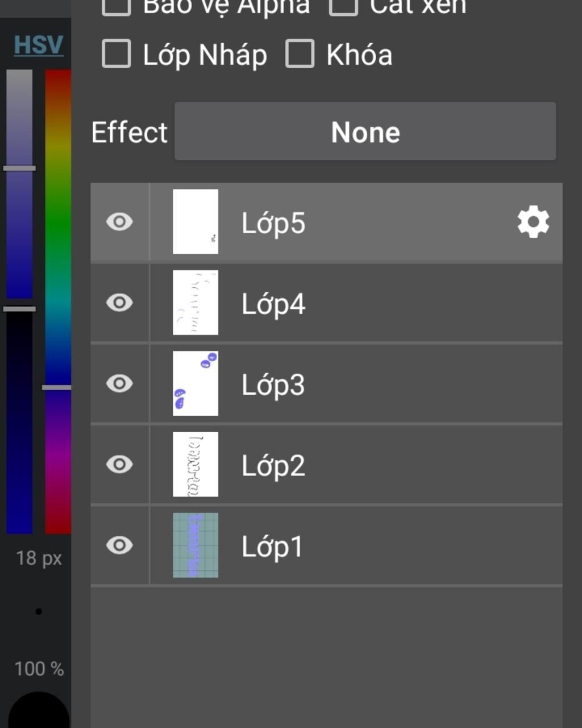Select the Lớp4 layer name
The image size is (582, 728).
click(x=273, y=304)
